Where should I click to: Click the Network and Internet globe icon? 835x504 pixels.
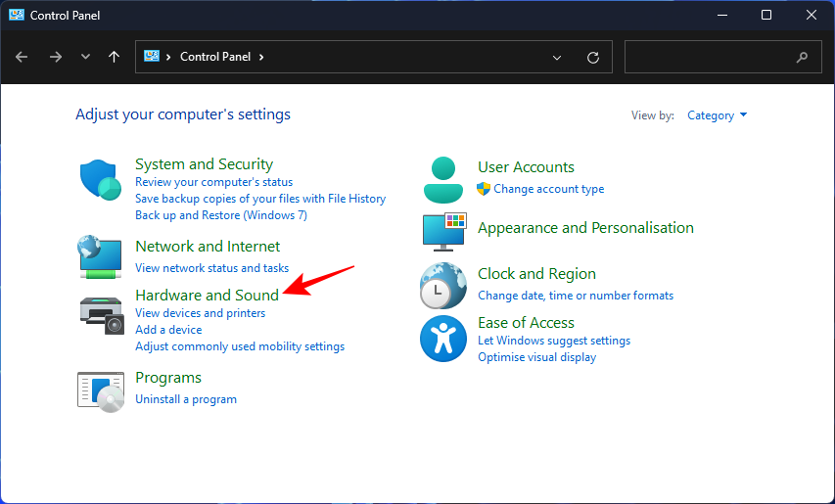100,256
